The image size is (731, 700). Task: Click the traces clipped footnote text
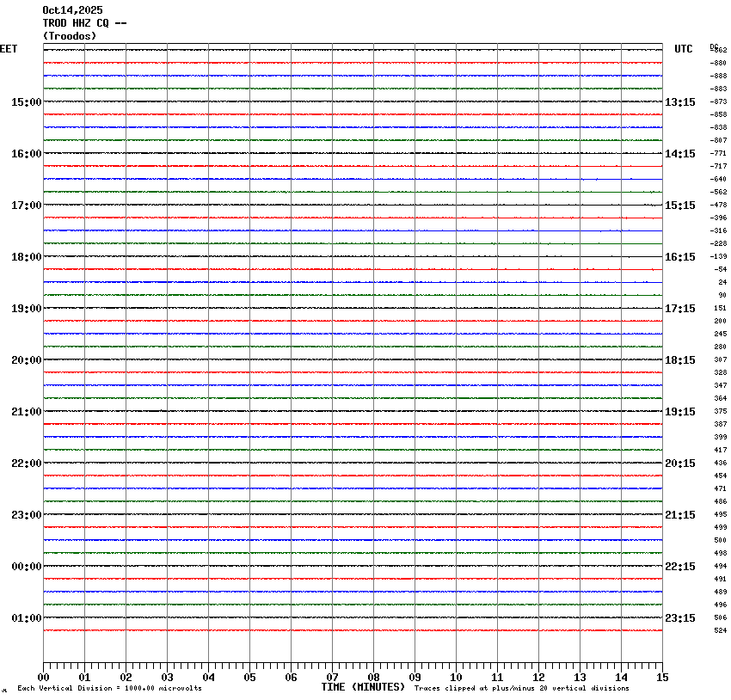coord(521,689)
